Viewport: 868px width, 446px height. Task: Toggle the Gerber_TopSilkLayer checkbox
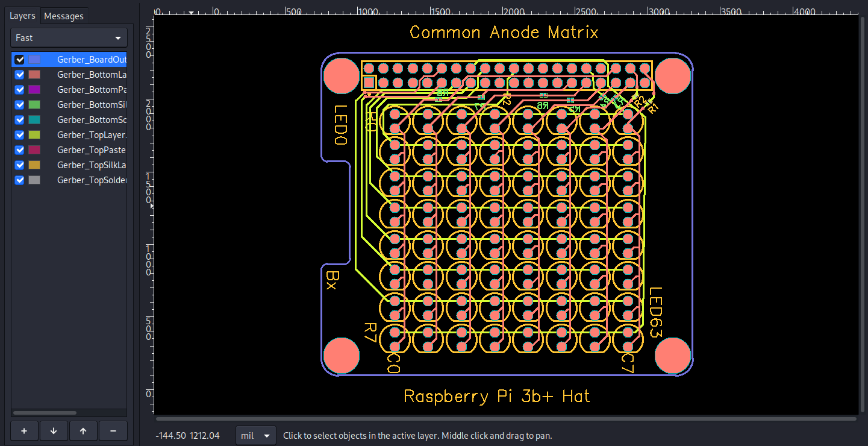tap(19, 165)
